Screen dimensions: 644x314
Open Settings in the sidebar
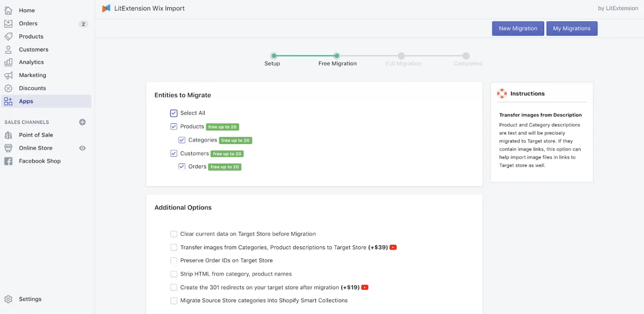tap(30, 299)
